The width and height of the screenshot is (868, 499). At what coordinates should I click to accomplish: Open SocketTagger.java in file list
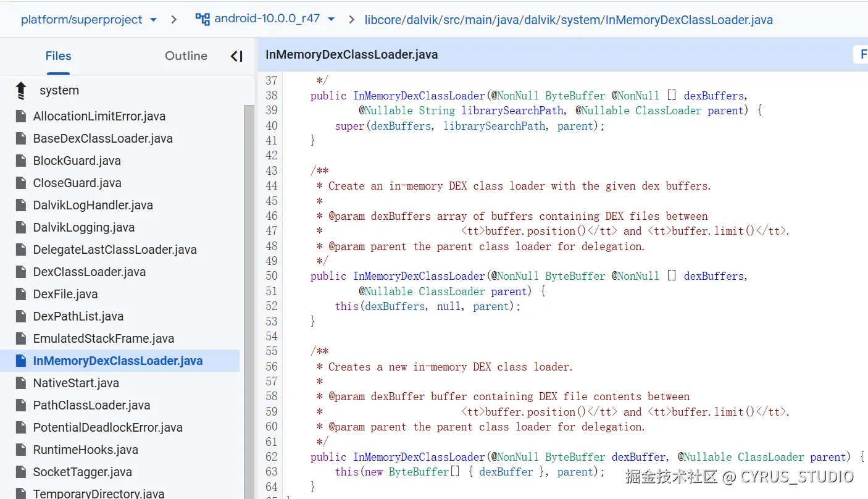(83, 472)
